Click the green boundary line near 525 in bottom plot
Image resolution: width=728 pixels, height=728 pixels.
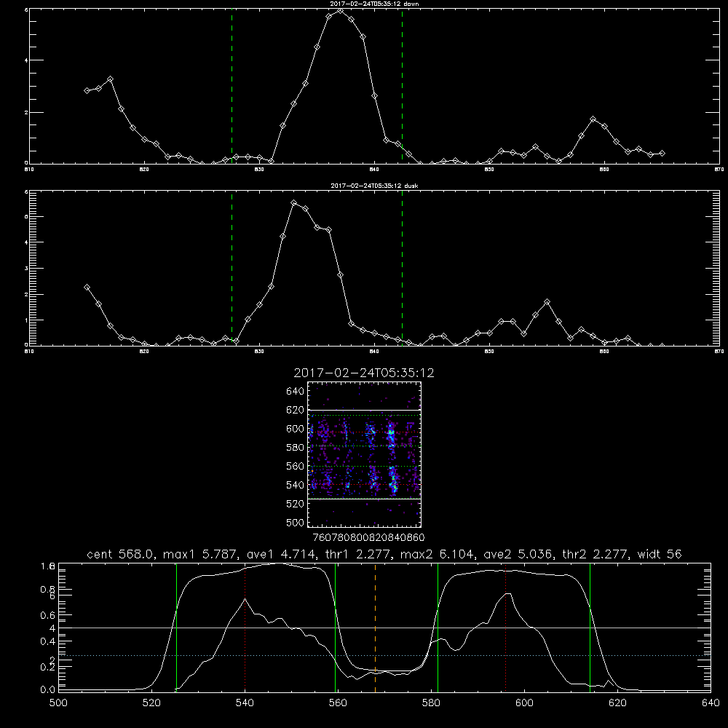click(176, 628)
